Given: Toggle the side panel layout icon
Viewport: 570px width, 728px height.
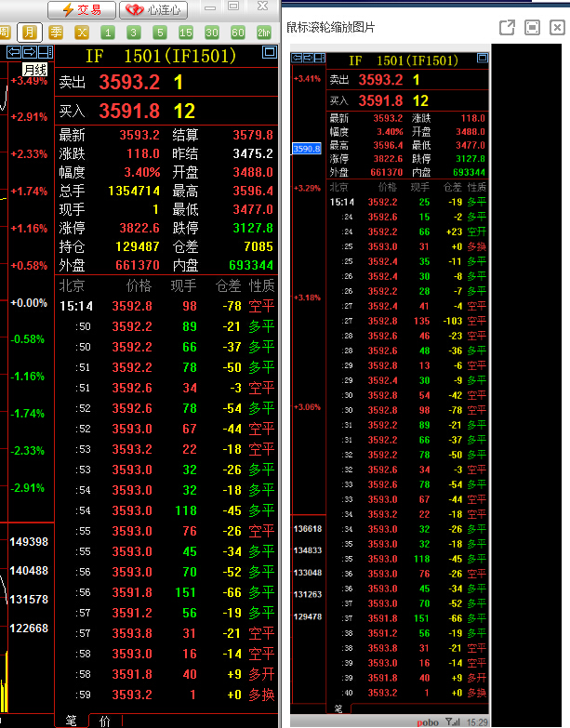Looking at the screenshot, I should click(x=45, y=51).
